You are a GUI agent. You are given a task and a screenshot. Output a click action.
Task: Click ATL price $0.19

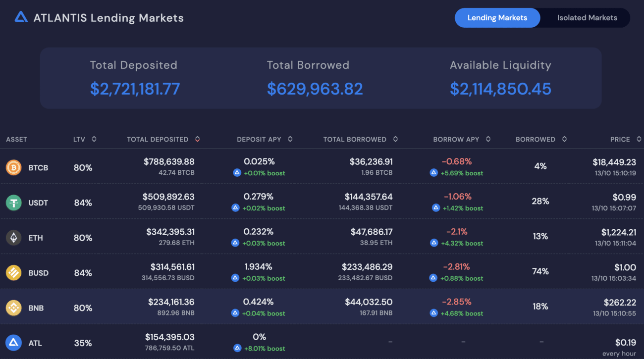(x=626, y=342)
